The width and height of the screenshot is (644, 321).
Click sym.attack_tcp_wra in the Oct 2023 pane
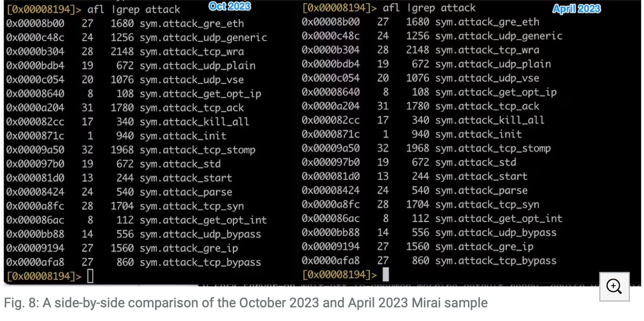point(191,51)
